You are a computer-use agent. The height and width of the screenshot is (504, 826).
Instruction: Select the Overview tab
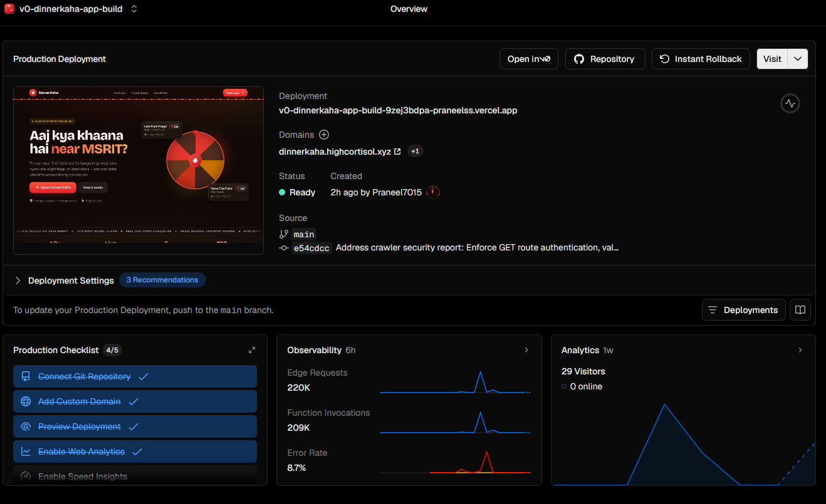(409, 9)
